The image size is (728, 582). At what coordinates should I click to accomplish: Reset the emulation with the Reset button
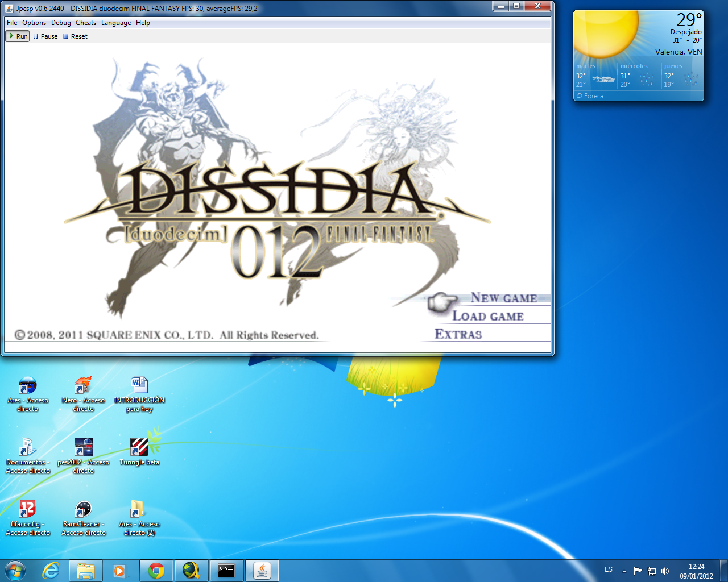tap(75, 36)
